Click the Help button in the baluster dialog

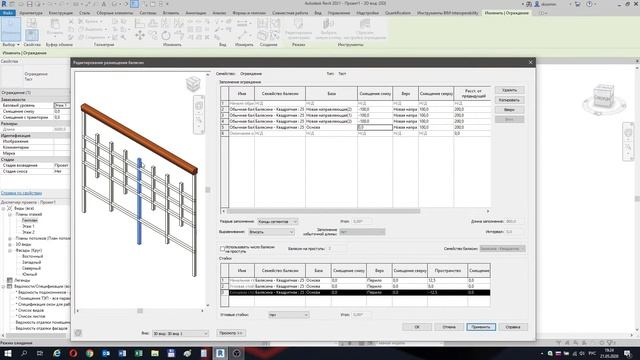(513, 327)
